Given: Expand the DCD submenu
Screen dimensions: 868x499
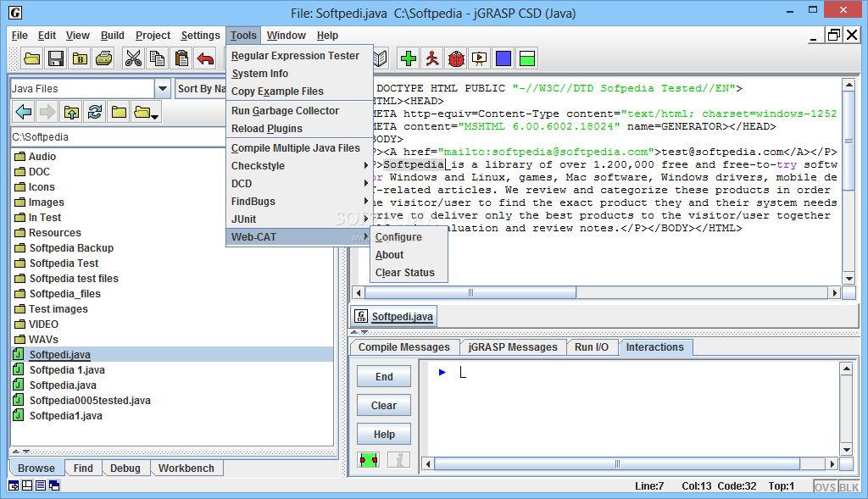Looking at the screenshot, I should [299, 184].
